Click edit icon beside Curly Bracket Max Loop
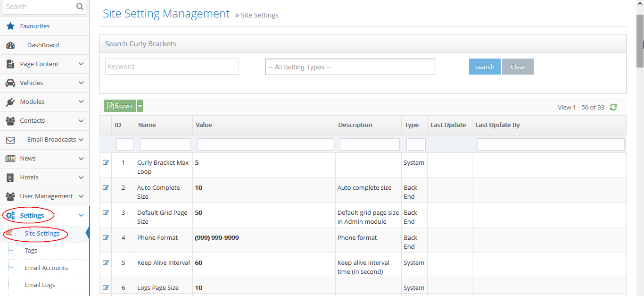 coord(106,162)
